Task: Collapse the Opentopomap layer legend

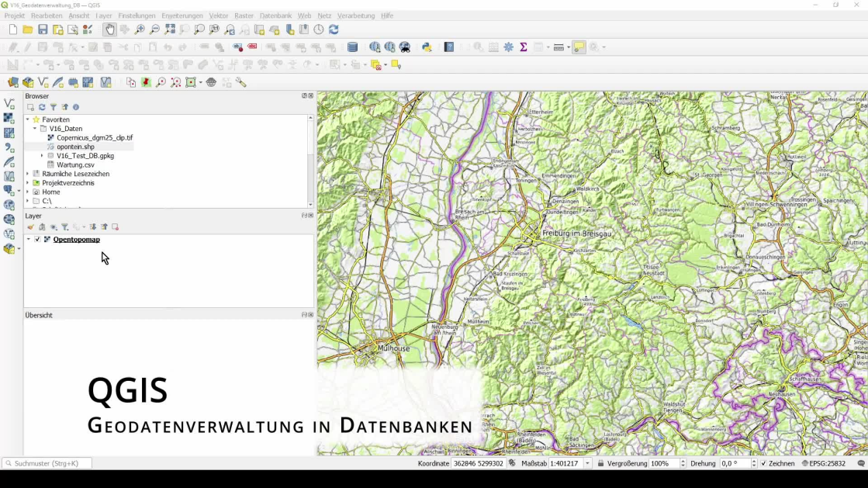Action: pyautogui.click(x=28, y=239)
